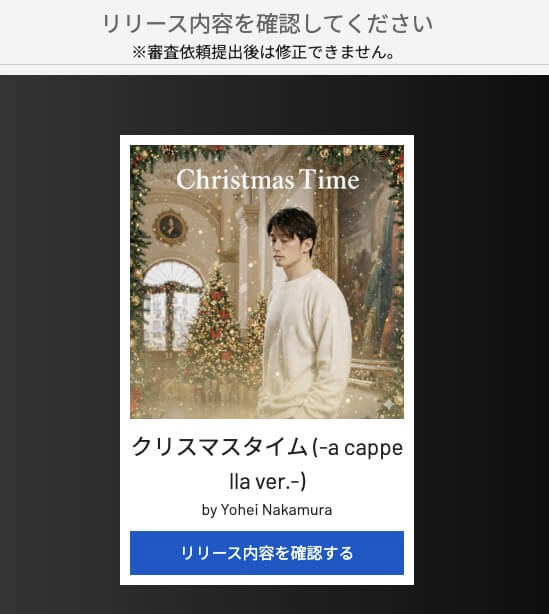Click the warning note ※審査依頼提出後は修正できません。
The height and width of the screenshot is (614, 549).
click(x=264, y=52)
